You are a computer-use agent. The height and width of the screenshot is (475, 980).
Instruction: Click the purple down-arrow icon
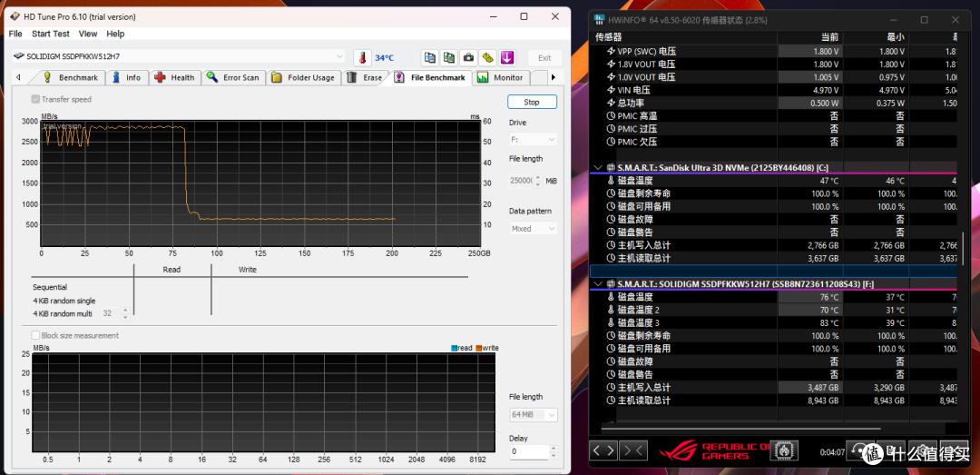pyautogui.click(x=507, y=57)
